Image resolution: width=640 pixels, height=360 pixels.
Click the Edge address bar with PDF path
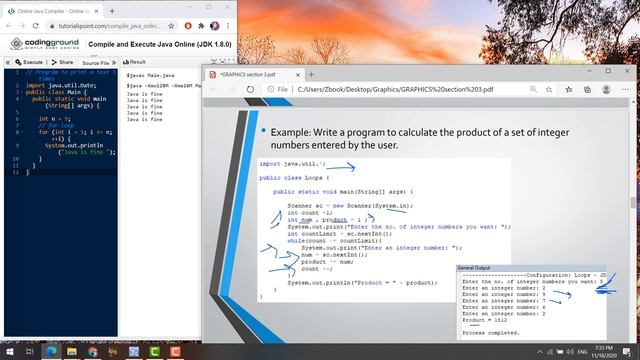click(x=395, y=89)
